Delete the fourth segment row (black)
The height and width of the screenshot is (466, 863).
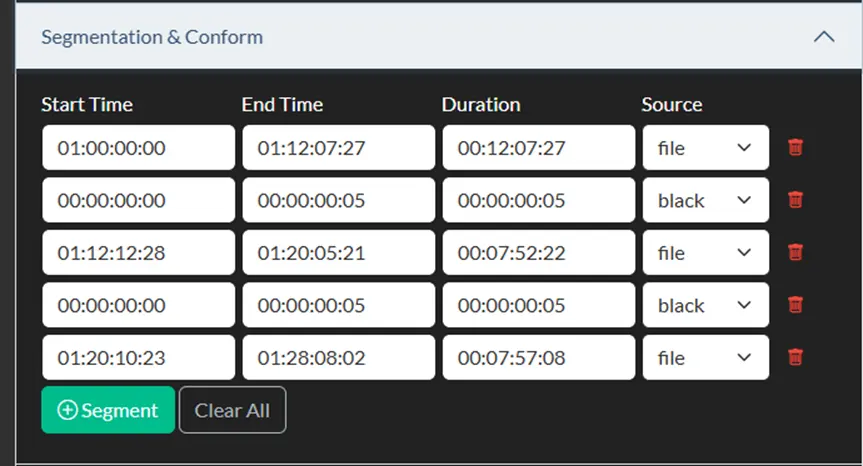tap(796, 304)
